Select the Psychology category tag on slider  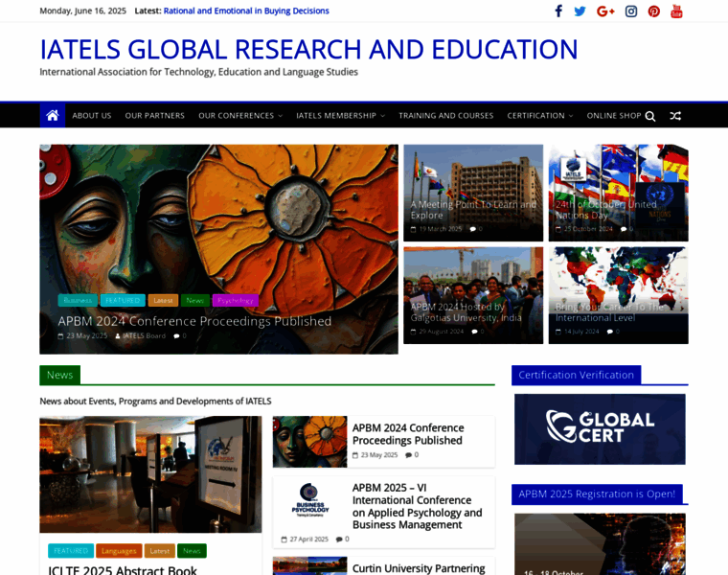235,301
